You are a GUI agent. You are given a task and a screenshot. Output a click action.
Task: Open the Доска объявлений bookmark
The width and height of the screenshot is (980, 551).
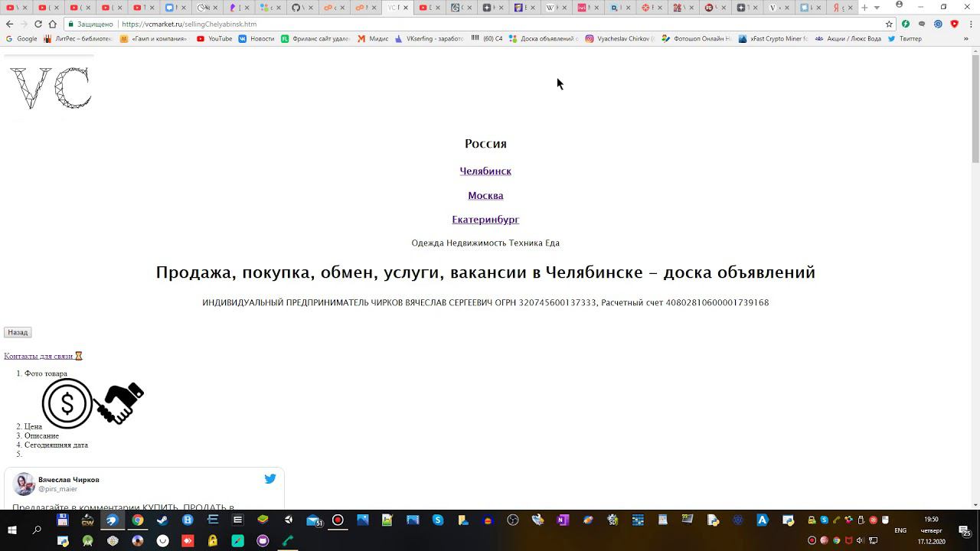pyautogui.click(x=542, y=38)
